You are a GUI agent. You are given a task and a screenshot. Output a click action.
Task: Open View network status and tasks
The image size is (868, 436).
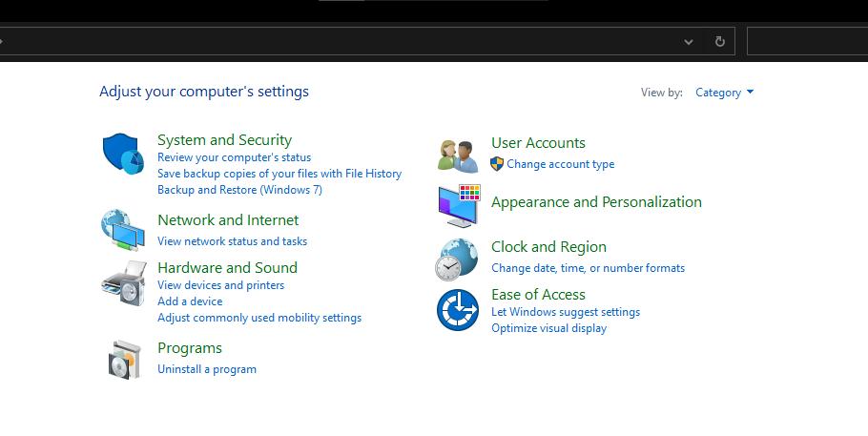[x=232, y=241]
